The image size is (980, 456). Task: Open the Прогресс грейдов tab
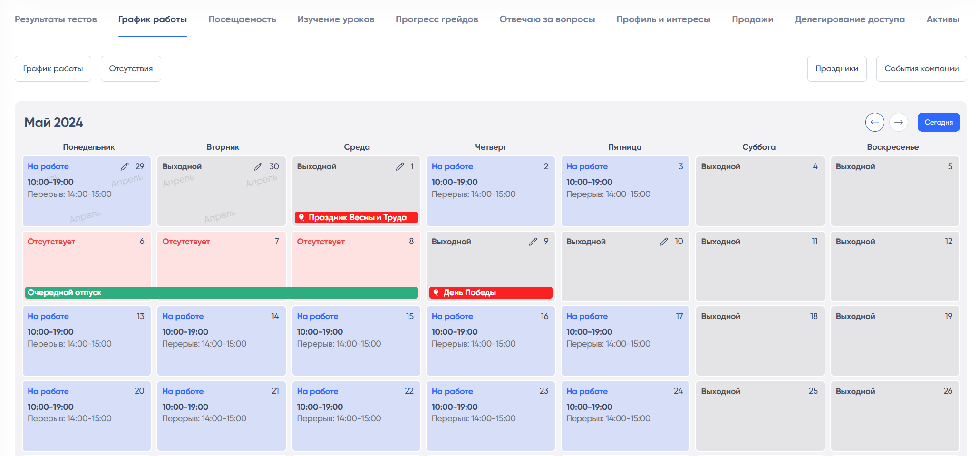pyautogui.click(x=437, y=19)
